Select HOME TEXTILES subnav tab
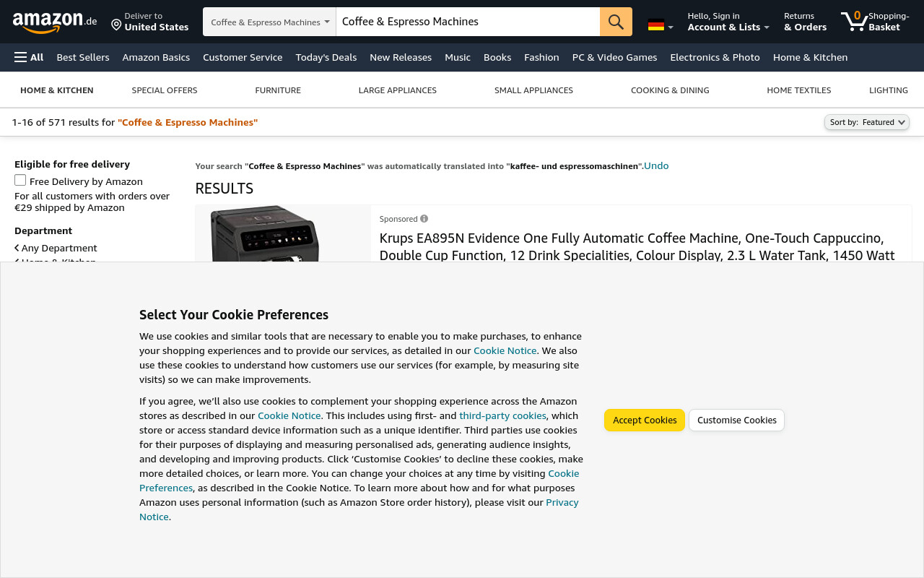Image resolution: width=924 pixels, height=578 pixels. (799, 90)
